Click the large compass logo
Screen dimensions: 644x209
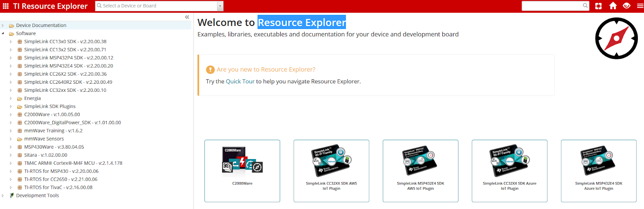pos(617,39)
